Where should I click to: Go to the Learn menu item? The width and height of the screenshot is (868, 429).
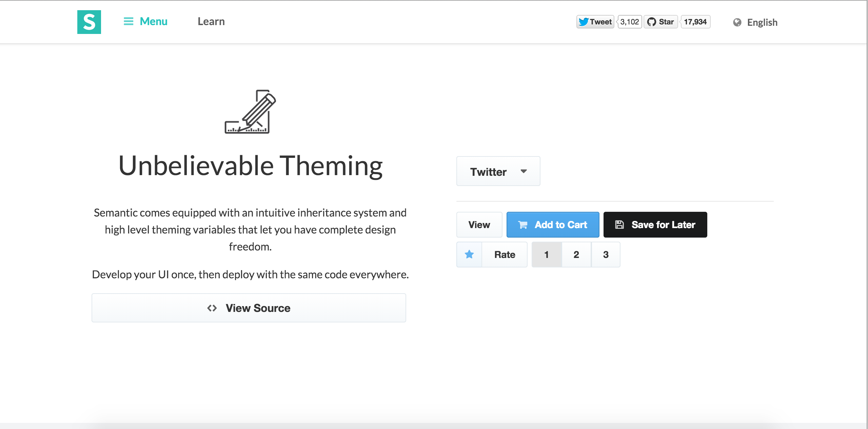coord(211,21)
